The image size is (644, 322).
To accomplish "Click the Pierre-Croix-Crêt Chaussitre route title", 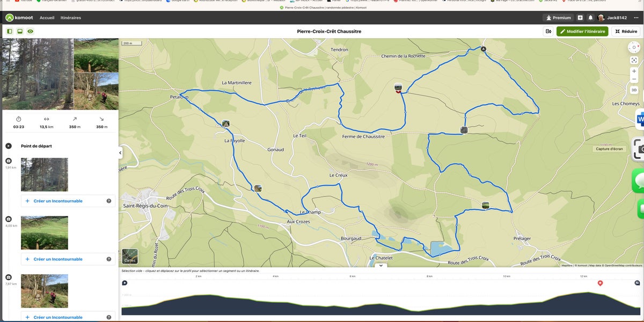I will (329, 32).
